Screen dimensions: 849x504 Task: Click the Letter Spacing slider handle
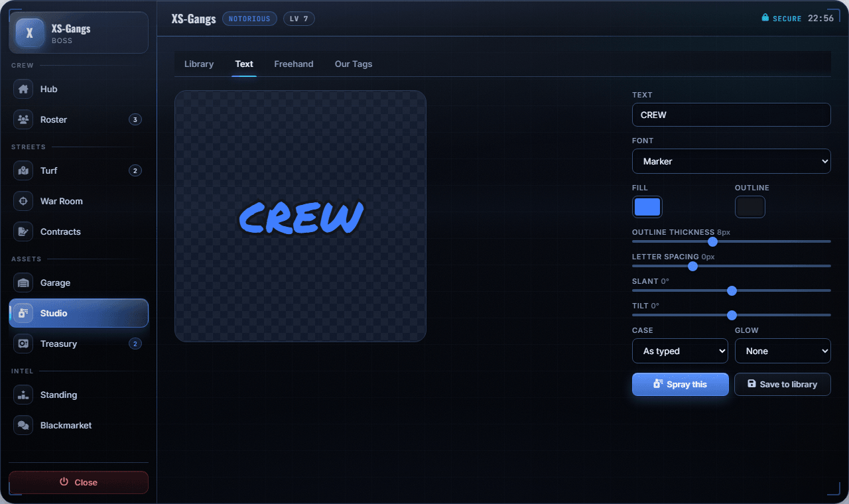[693, 266]
